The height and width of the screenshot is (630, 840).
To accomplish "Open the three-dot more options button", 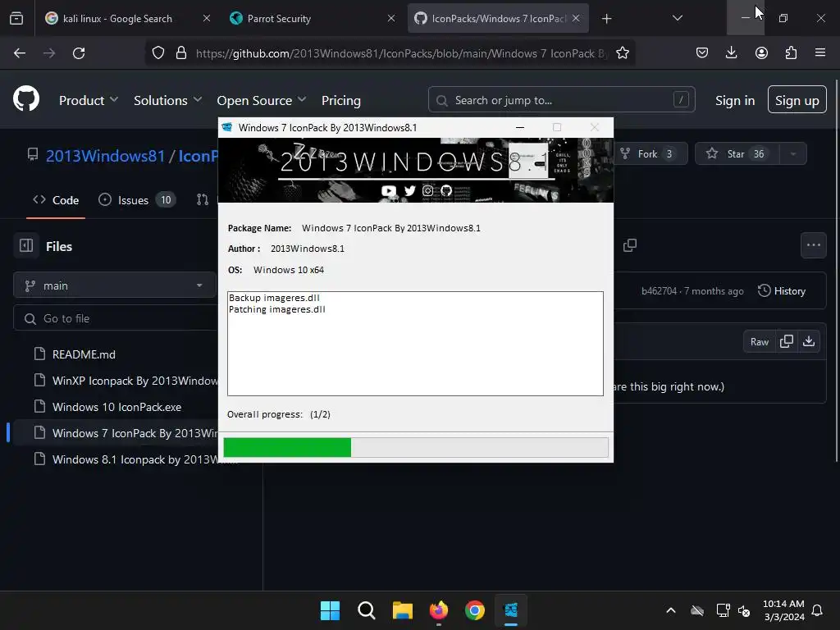I will tap(813, 245).
